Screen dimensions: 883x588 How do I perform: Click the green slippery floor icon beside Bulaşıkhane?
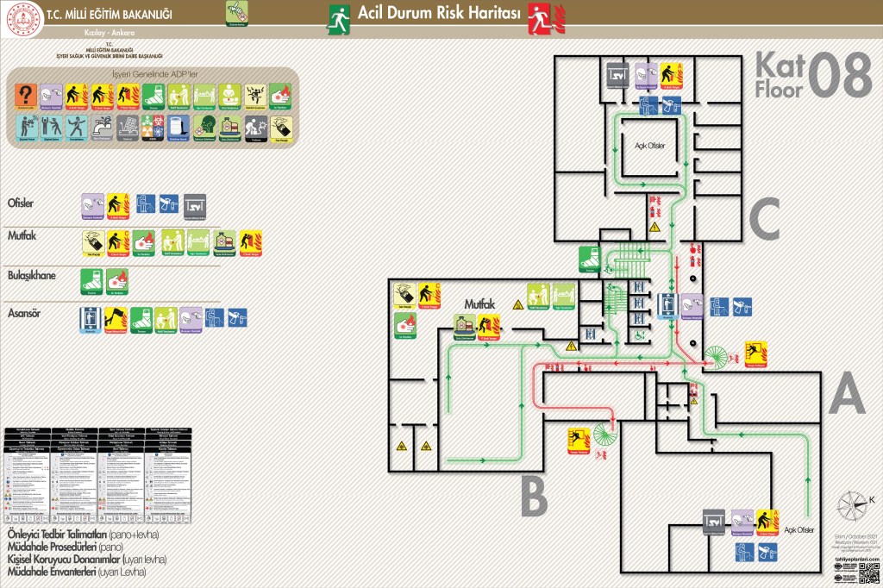92,280
